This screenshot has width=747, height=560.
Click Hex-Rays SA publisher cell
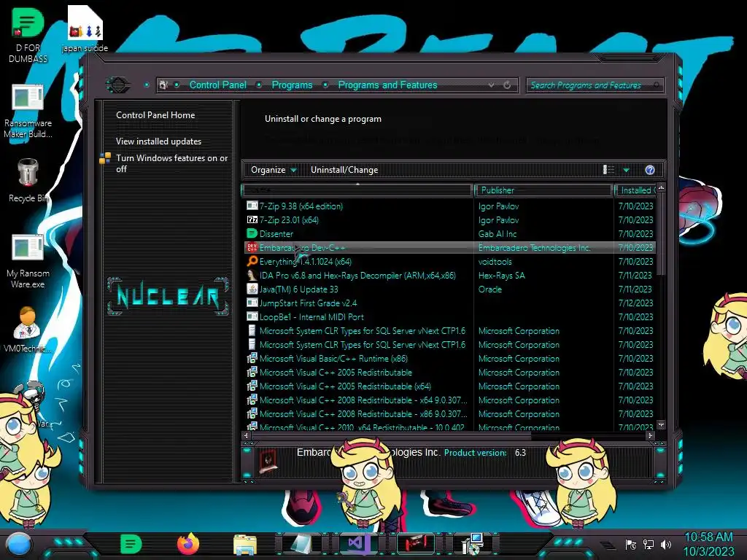tap(501, 275)
